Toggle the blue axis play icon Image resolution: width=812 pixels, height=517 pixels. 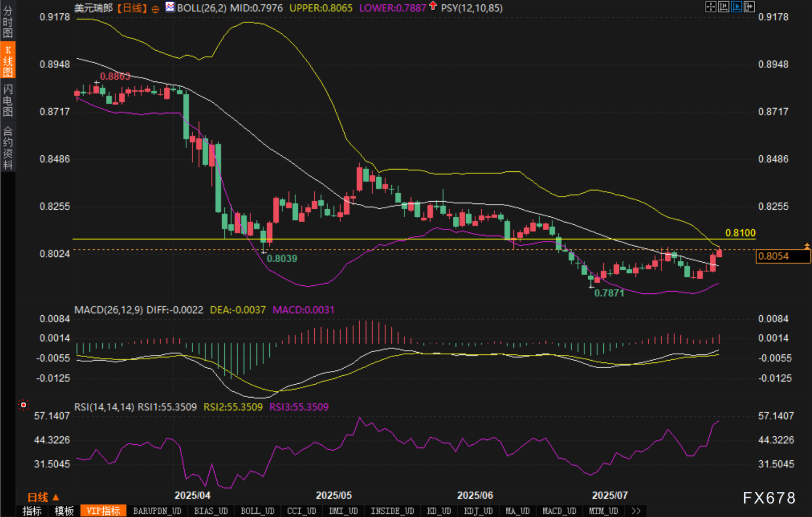pos(736,7)
